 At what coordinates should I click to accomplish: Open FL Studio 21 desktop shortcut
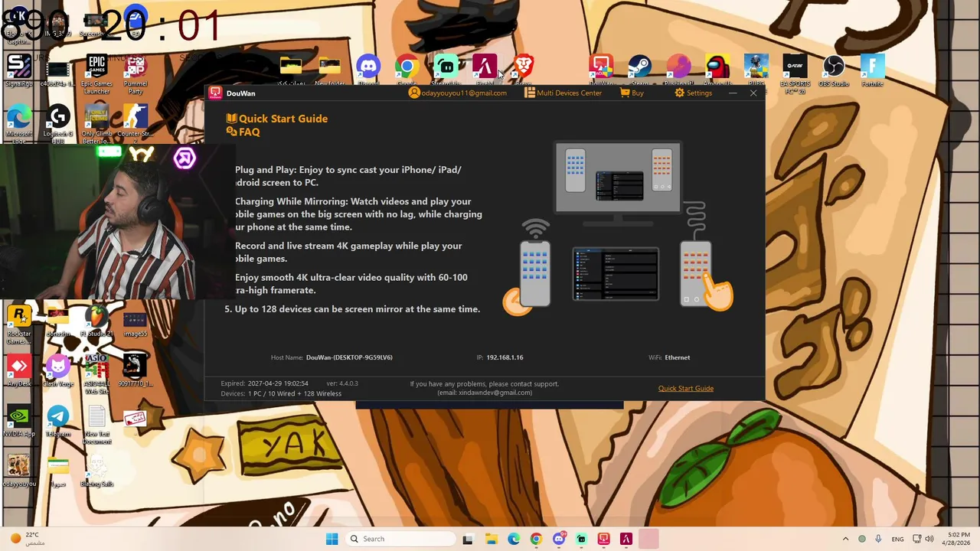(x=96, y=321)
